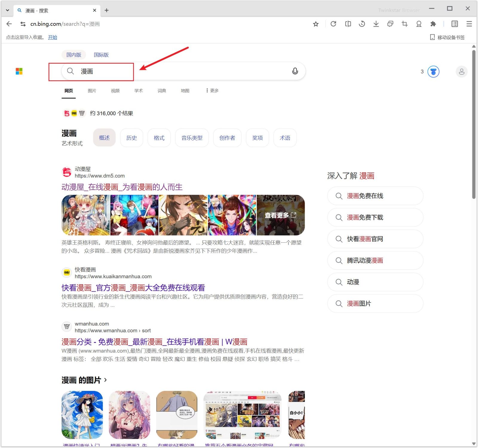The height and width of the screenshot is (448, 478).
Task: Switch to 国际版 search
Action: [x=101, y=55]
